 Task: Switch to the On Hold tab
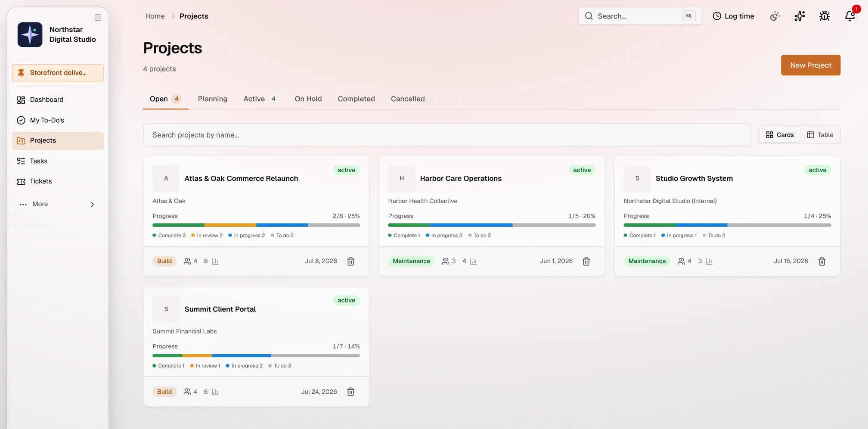pos(308,99)
